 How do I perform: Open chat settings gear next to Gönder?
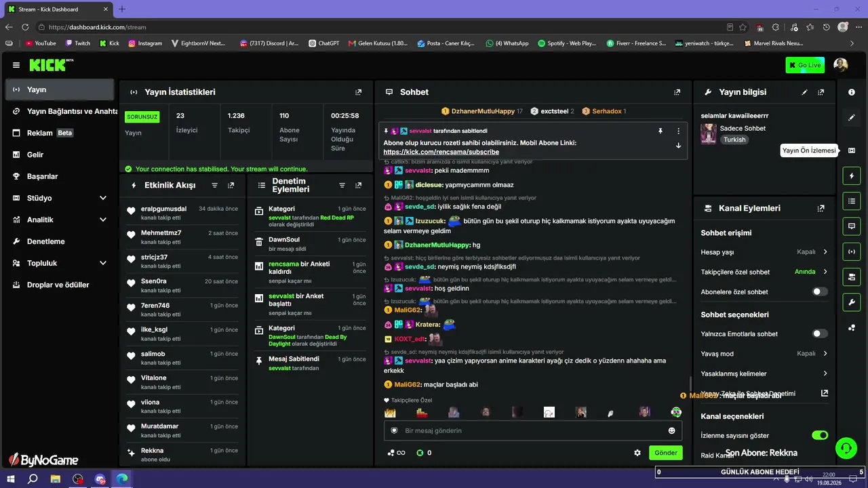click(x=637, y=453)
